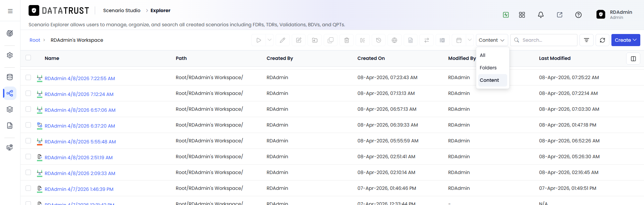Open scenario RDAdmin 4/8/2026 5:55:48 AM
The image size is (644, 205).
[x=80, y=142]
